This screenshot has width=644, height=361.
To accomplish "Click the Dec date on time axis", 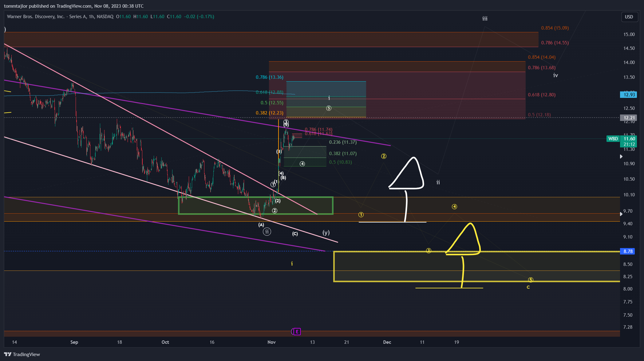I will 387,342.
